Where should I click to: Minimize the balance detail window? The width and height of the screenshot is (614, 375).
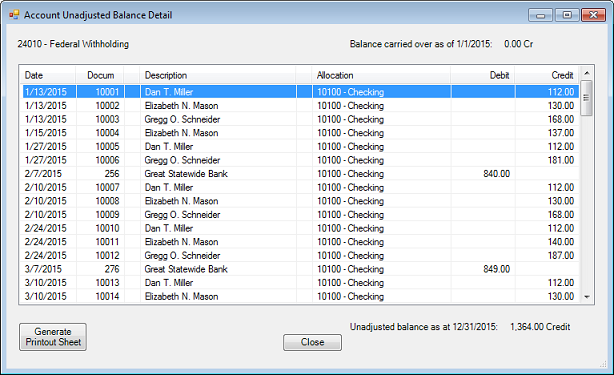[540, 15]
